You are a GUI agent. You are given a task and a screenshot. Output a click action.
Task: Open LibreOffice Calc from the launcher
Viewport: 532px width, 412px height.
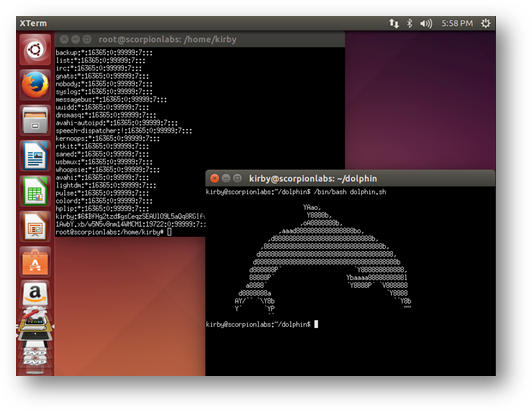click(35, 191)
